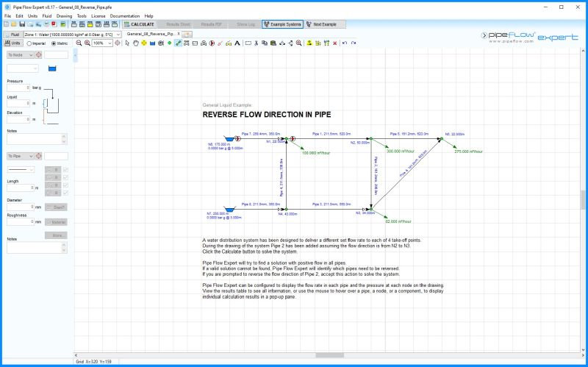Toggle the checkbox next to Length field
588x367 pixels.
65,193
